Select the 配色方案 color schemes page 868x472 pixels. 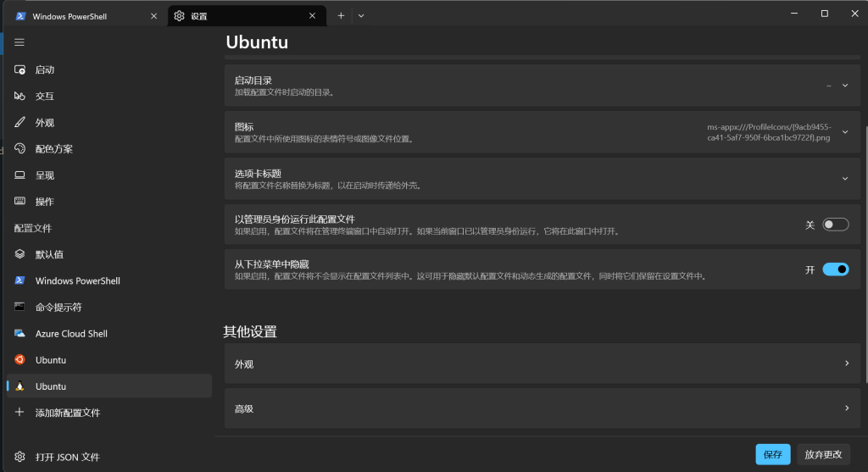pos(53,149)
